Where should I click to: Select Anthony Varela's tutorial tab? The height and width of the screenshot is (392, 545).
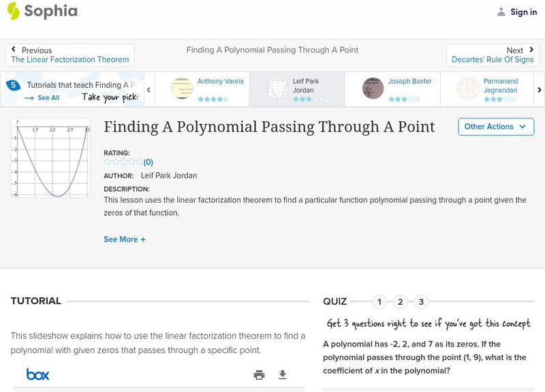click(x=202, y=89)
